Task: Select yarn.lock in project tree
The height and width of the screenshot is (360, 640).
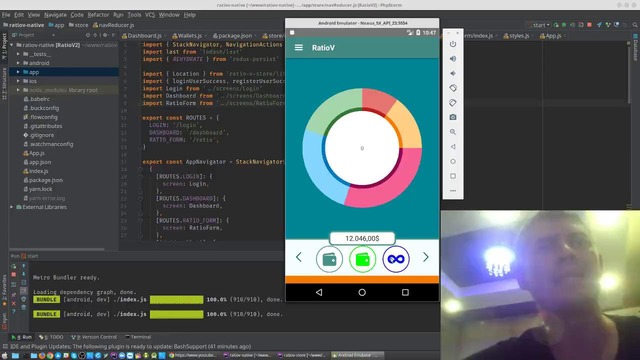Action: point(40,189)
